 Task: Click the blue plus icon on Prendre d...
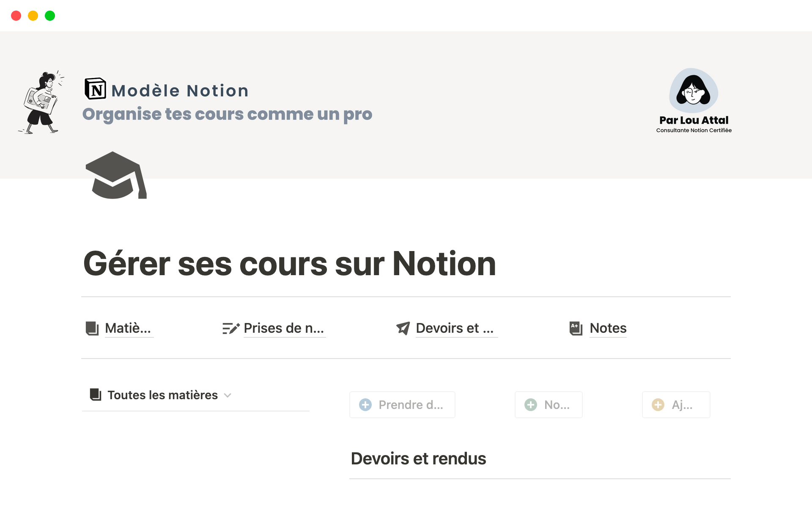tap(365, 405)
